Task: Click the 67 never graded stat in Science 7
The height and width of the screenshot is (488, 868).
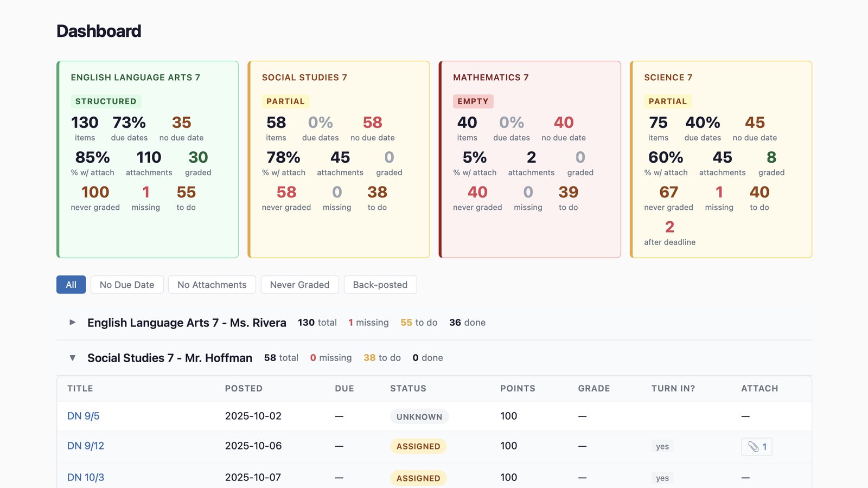Action: pos(668,198)
